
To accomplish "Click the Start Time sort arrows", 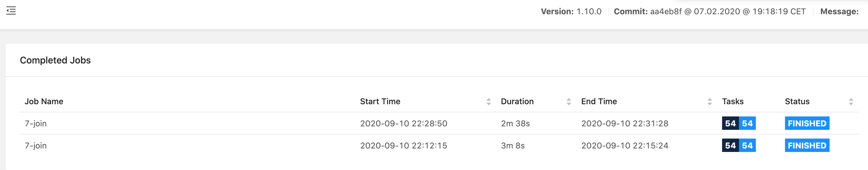I will 488,102.
